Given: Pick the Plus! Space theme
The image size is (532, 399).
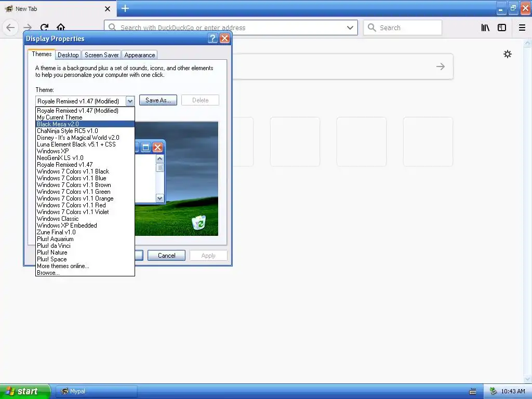Looking at the screenshot, I should [x=85, y=260].
